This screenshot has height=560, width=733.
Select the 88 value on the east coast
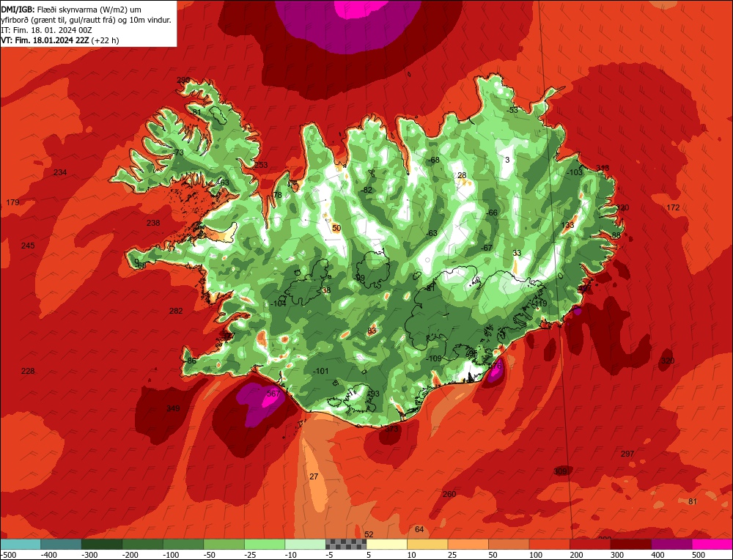pos(616,235)
